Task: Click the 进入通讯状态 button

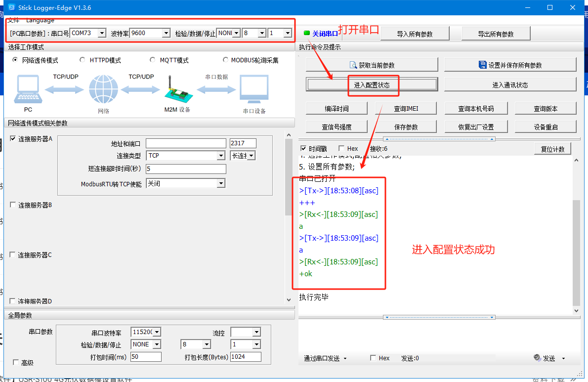Action: coord(510,85)
